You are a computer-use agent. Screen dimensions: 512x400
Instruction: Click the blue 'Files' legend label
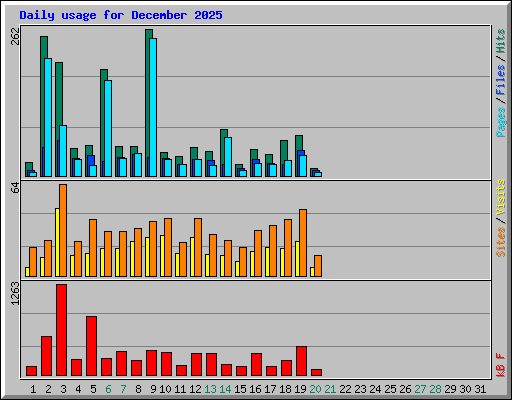pos(501,80)
